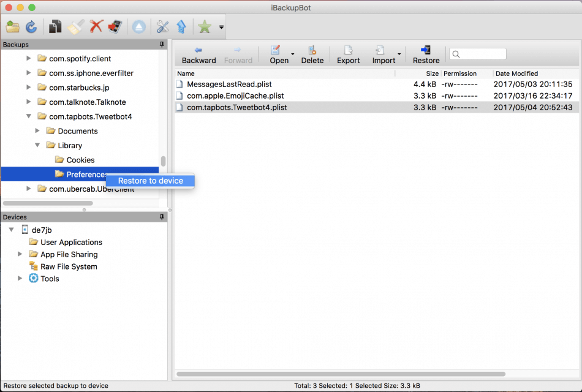This screenshot has height=392, width=582.
Task: Open the dropdown arrow next to Open
Action: tap(292, 54)
